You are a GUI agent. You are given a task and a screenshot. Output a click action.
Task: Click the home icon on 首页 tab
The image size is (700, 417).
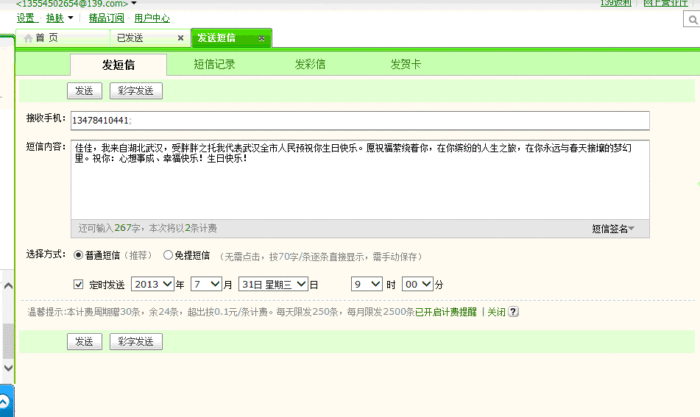(x=28, y=38)
